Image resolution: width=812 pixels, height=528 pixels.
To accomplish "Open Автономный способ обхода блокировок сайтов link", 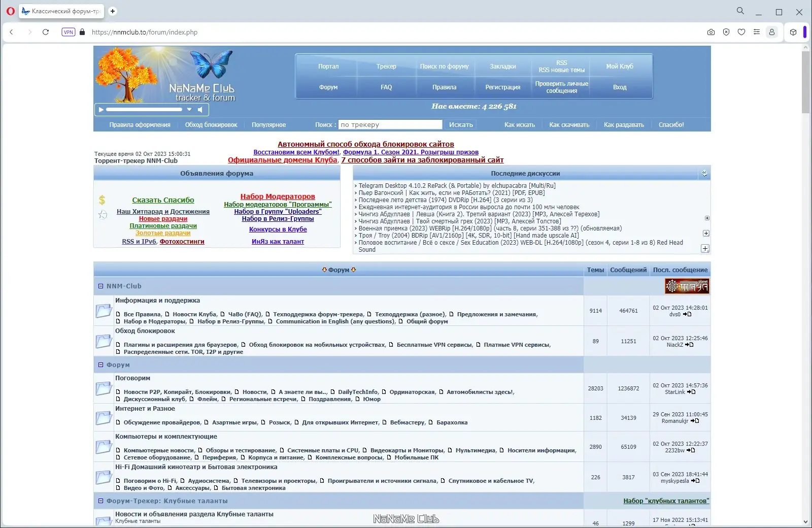I will coord(366,144).
